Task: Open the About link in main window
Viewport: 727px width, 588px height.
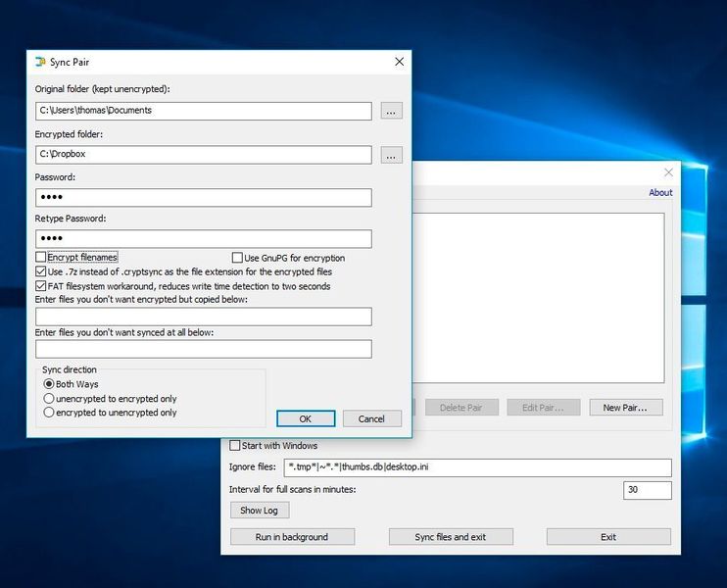Action: (x=660, y=192)
